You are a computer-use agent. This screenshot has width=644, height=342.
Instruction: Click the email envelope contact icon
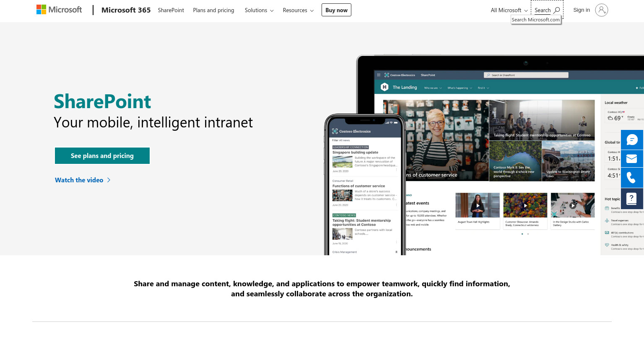point(632,158)
